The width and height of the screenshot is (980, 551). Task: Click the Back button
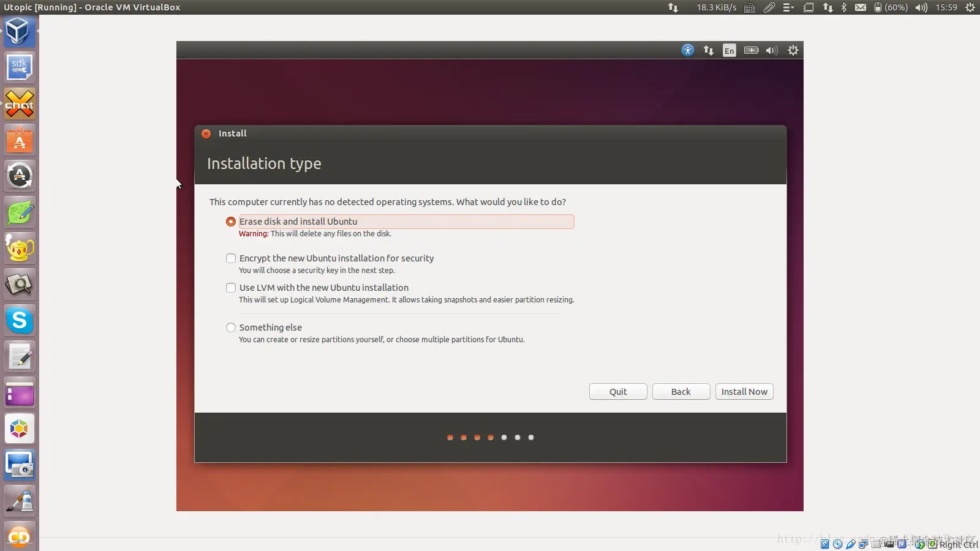tap(681, 392)
